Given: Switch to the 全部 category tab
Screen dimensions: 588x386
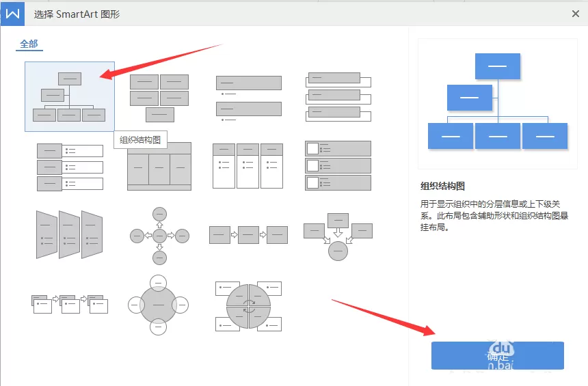Looking at the screenshot, I should [x=29, y=44].
